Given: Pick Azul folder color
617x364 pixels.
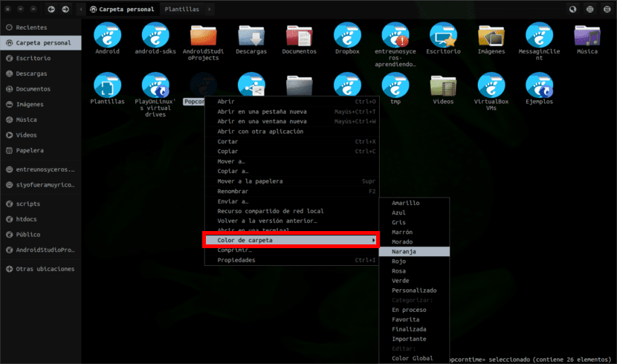Looking at the screenshot, I should (x=414, y=212).
